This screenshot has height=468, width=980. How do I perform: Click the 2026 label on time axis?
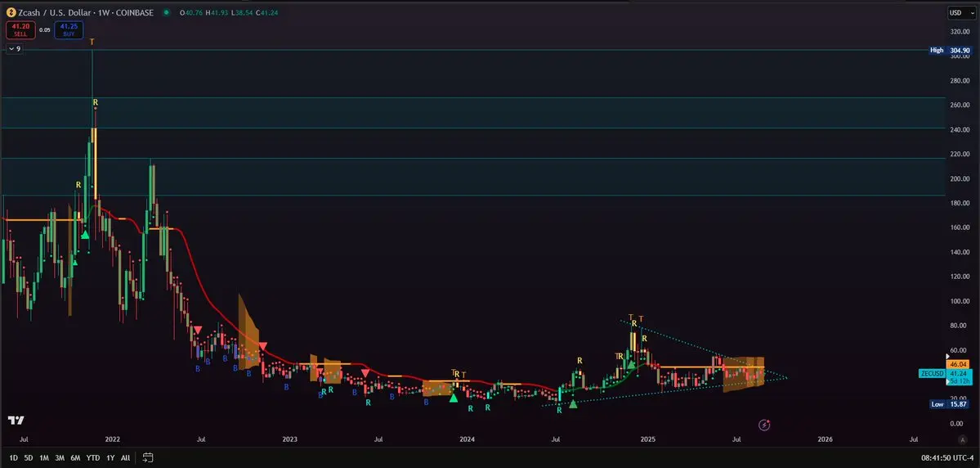pos(825,440)
